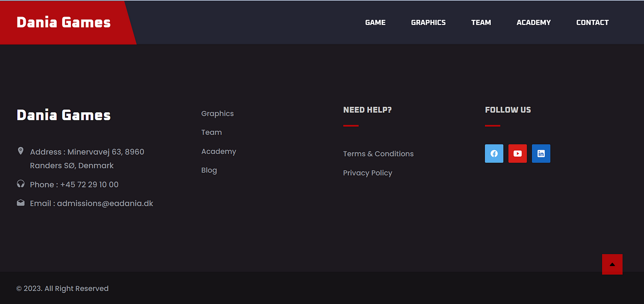Click the red scroll-to-top arrow button
Image resolution: width=644 pixels, height=304 pixels.
coord(612,264)
